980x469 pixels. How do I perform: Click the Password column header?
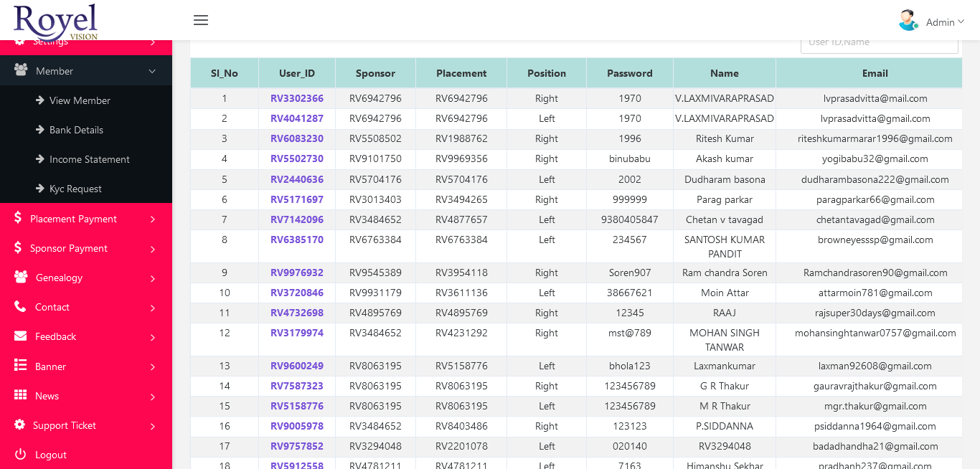630,73
